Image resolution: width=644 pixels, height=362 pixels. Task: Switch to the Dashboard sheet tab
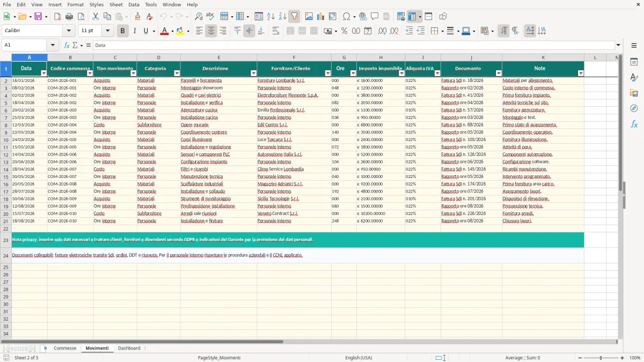tap(129, 348)
